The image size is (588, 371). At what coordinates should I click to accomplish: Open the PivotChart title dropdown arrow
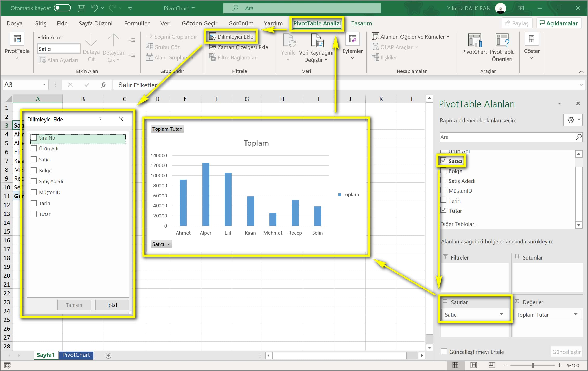[193, 8]
